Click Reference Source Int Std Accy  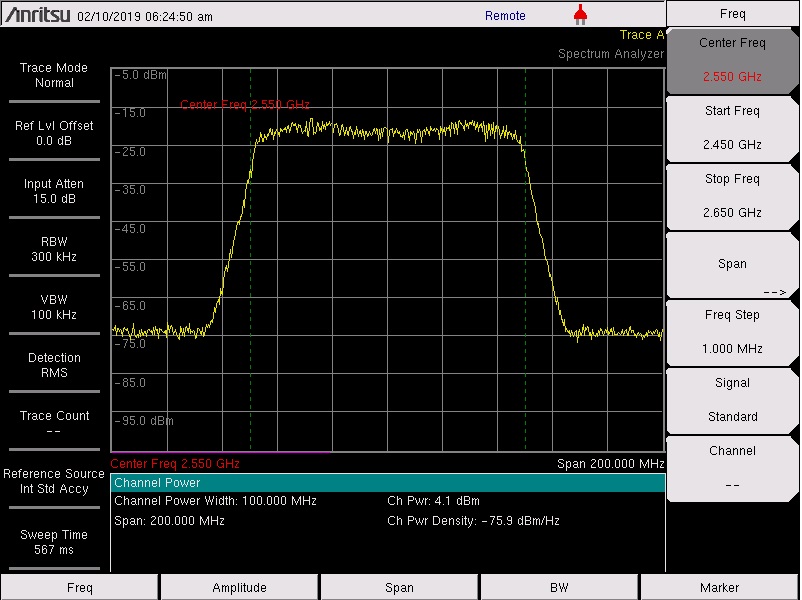click(x=54, y=481)
